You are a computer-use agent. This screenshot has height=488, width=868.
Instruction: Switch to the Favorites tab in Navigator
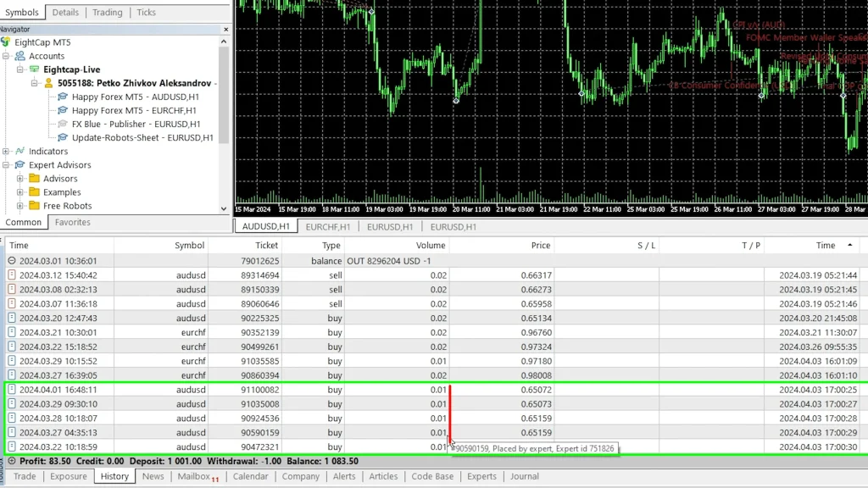[x=73, y=223]
